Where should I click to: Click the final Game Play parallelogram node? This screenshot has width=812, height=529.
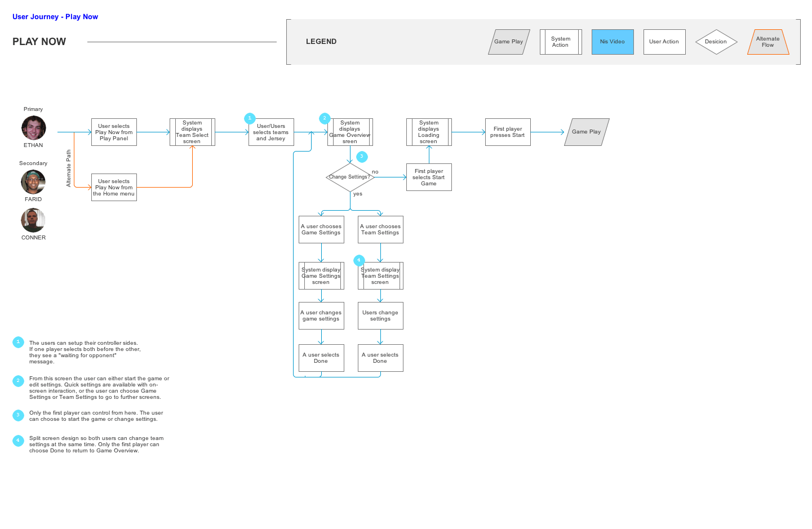[586, 131]
